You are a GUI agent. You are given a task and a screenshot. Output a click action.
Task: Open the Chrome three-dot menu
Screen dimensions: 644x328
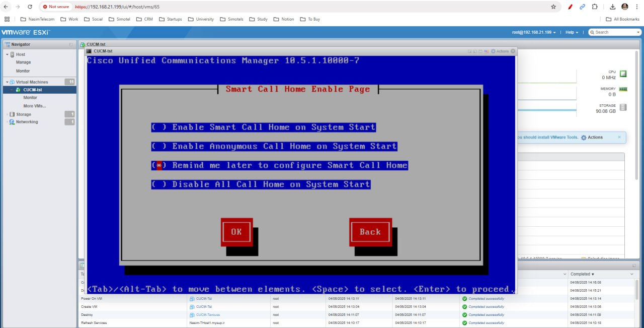click(x=637, y=7)
